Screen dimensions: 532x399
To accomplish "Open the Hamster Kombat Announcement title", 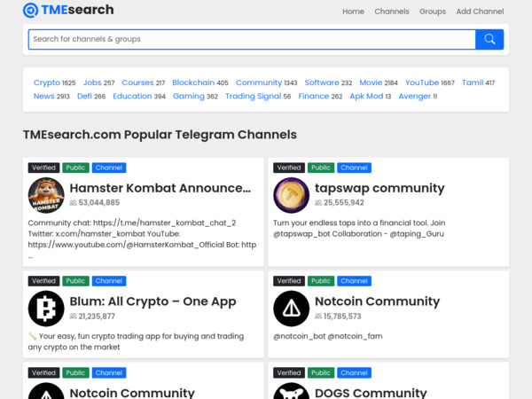I will tap(160, 188).
